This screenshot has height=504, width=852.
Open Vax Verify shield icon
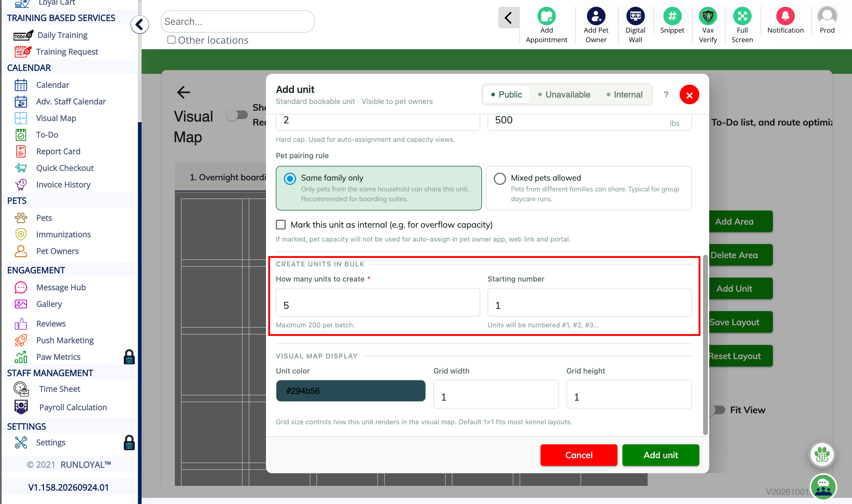pyautogui.click(x=707, y=16)
